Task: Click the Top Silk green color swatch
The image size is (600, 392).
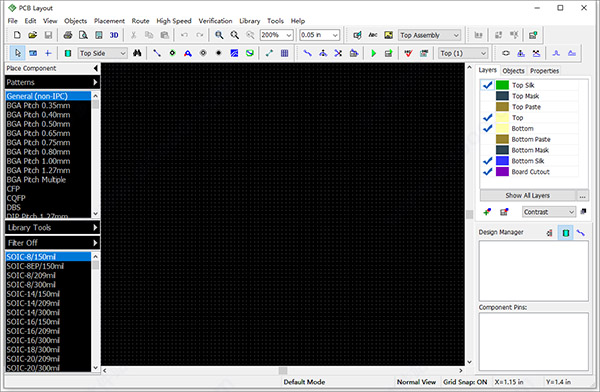Action: pyautogui.click(x=502, y=85)
